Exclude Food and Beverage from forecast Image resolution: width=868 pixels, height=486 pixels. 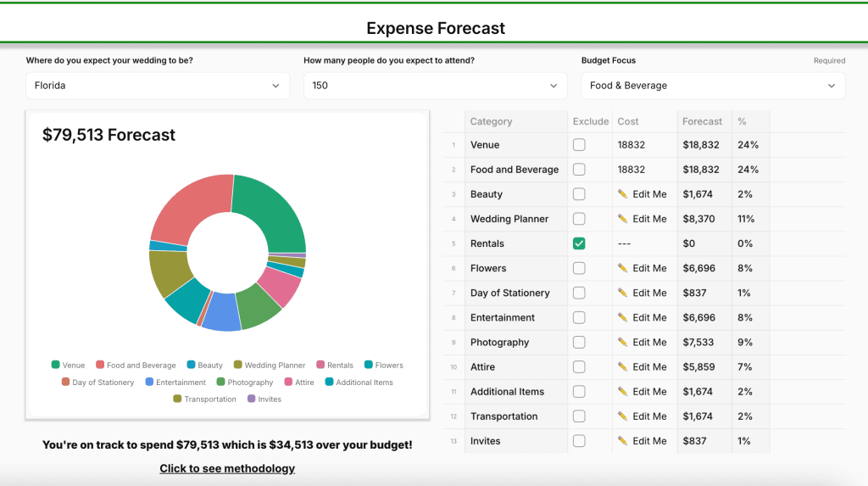click(579, 170)
